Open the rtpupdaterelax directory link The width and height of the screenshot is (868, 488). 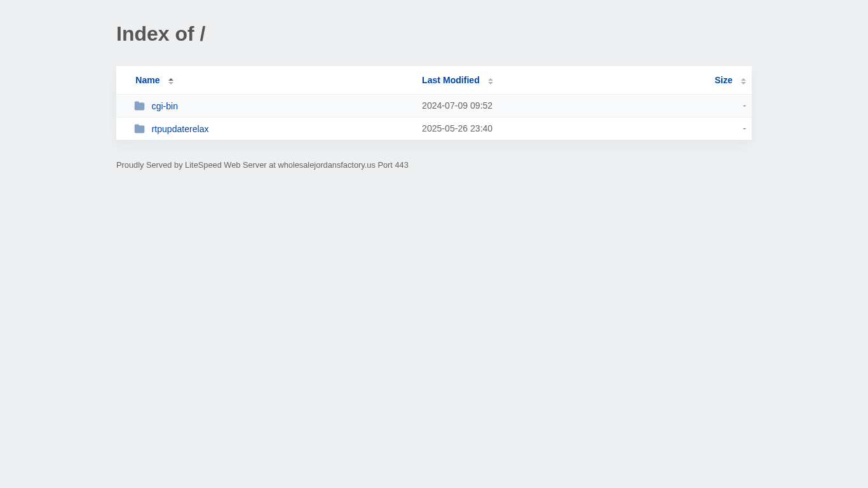coord(180,129)
